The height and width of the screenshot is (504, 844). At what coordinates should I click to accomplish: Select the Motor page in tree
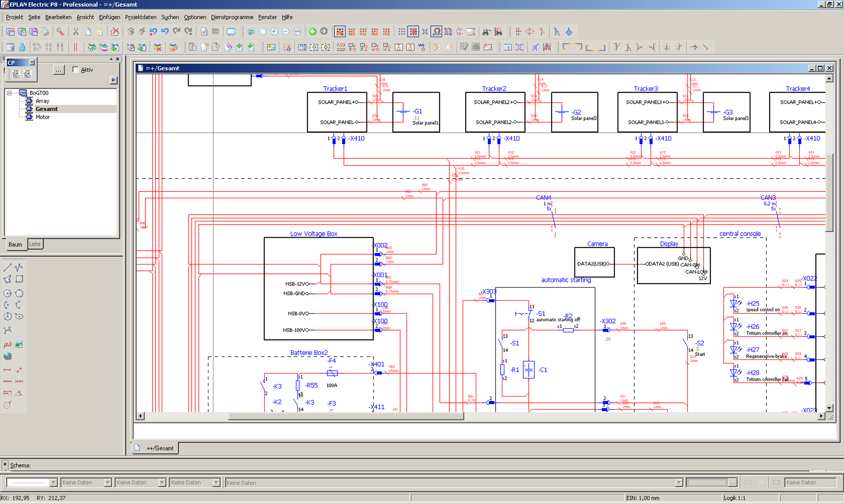(42, 117)
